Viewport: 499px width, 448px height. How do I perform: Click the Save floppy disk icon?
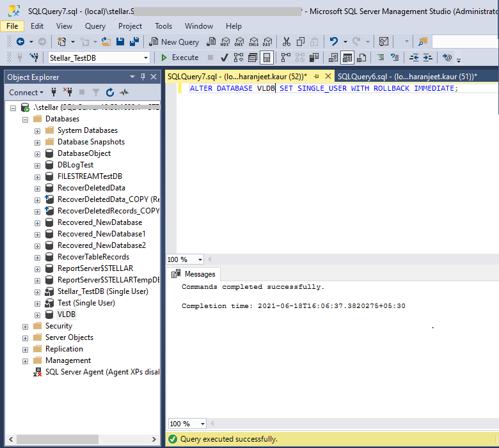pyautogui.click(x=120, y=42)
